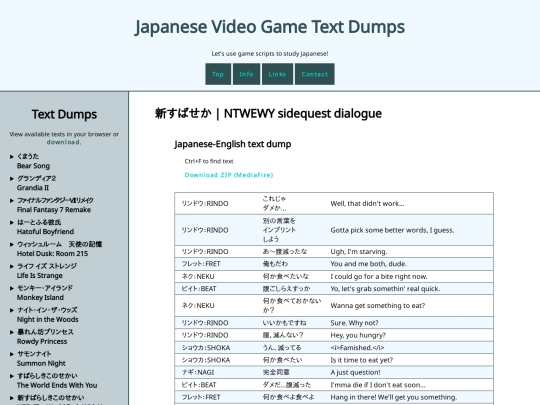Select the Bear Song sidebar item

pyautogui.click(x=33, y=161)
